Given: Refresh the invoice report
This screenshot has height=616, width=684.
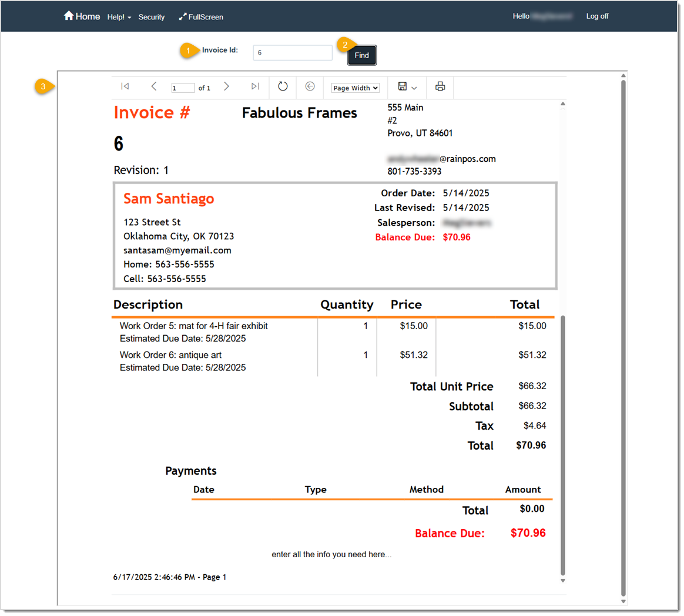Looking at the screenshot, I should click(x=283, y=86).
